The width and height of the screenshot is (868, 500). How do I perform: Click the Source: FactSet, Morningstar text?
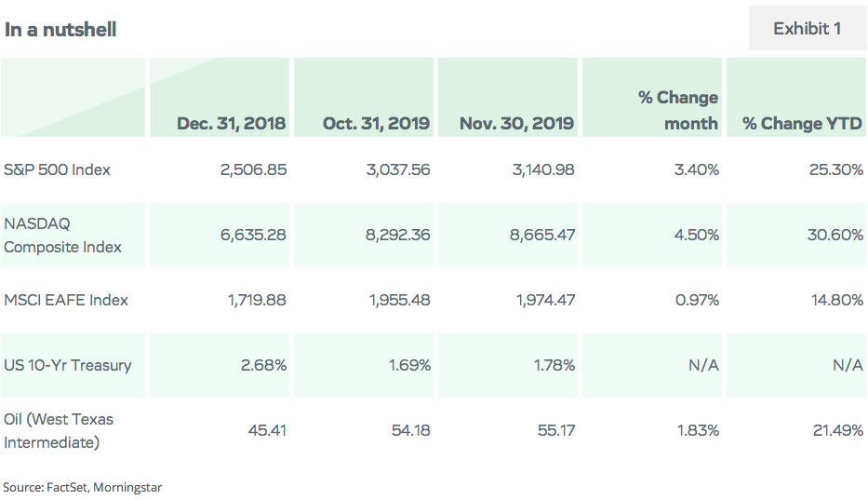point(83,487)
